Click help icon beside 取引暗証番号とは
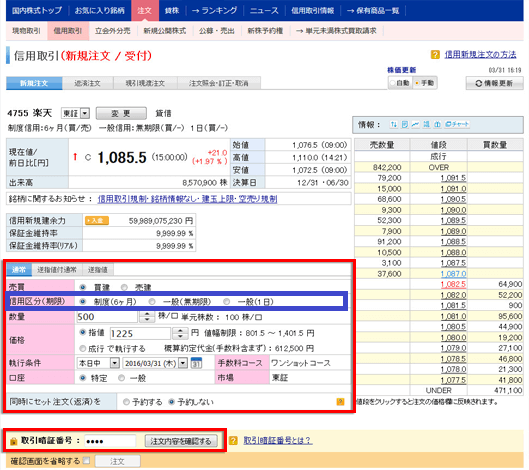Viewport: 529px width, 470px height. coord(233,440)
